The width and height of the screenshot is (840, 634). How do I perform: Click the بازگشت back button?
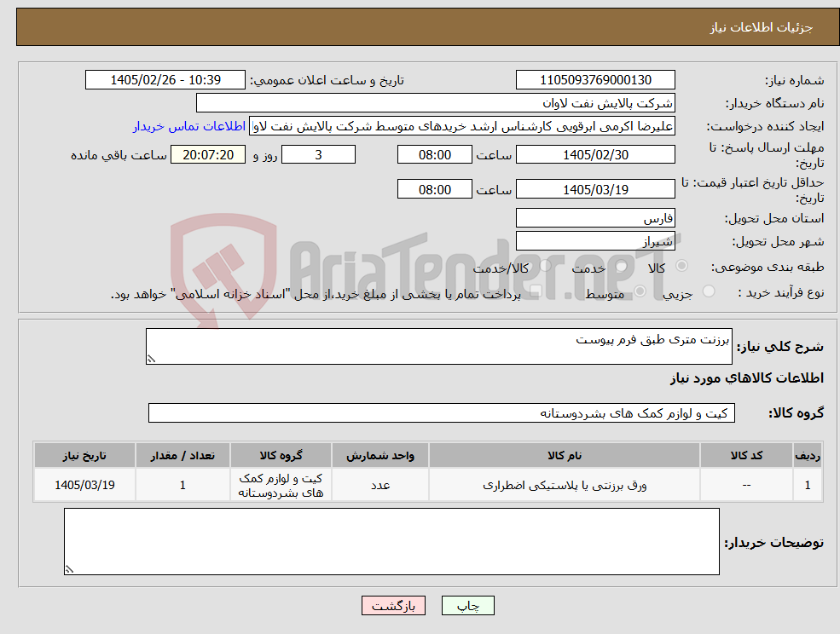point(393,606)
